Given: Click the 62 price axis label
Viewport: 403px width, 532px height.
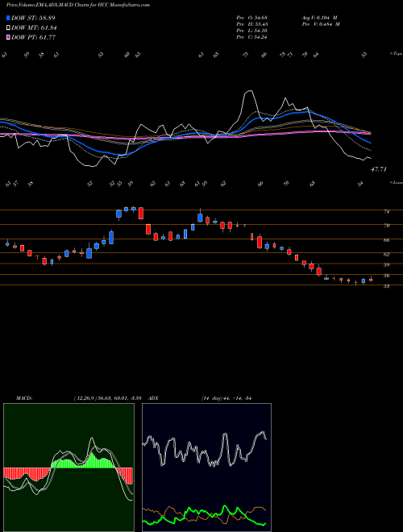Looking at the screenshot, I should (386, 254).
